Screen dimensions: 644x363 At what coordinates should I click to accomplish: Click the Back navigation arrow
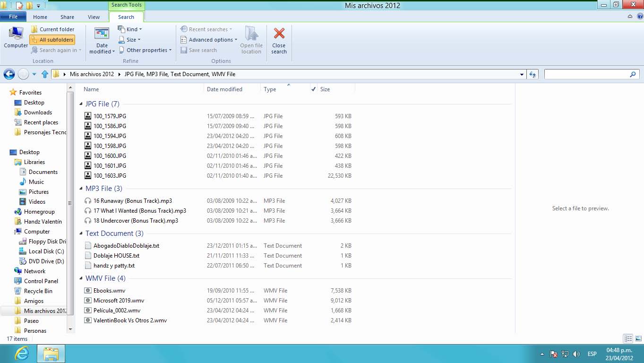[9, 74]
